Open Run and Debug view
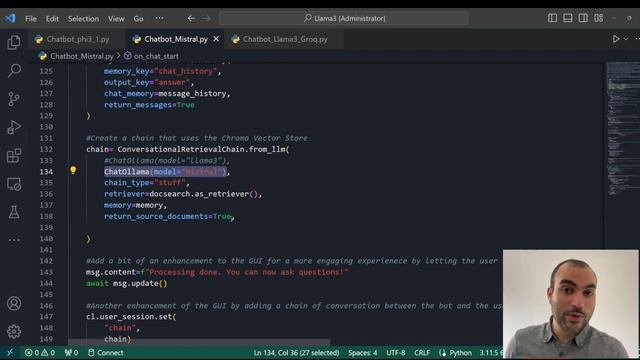The image size is (640, 360). [14, 127]
